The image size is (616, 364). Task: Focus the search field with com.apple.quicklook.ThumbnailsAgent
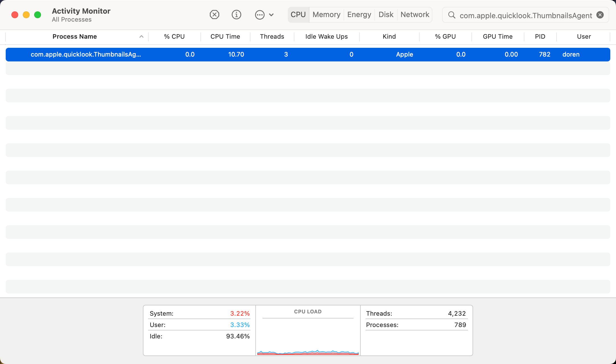click(526, 15)
